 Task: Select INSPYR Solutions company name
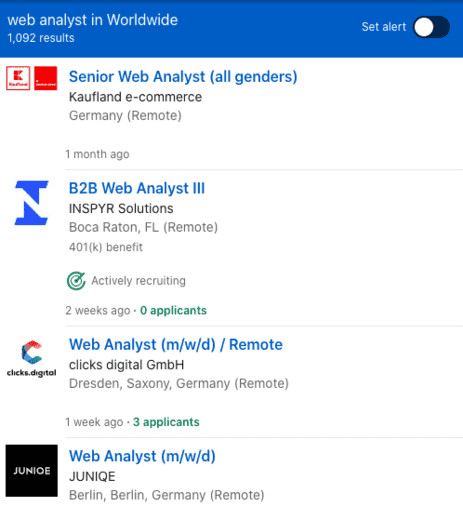121,209
